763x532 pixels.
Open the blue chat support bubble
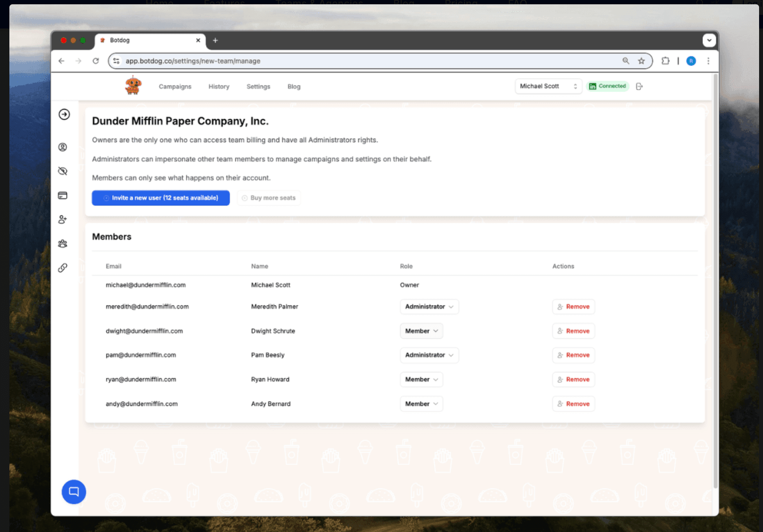click(x=74, y=492)
